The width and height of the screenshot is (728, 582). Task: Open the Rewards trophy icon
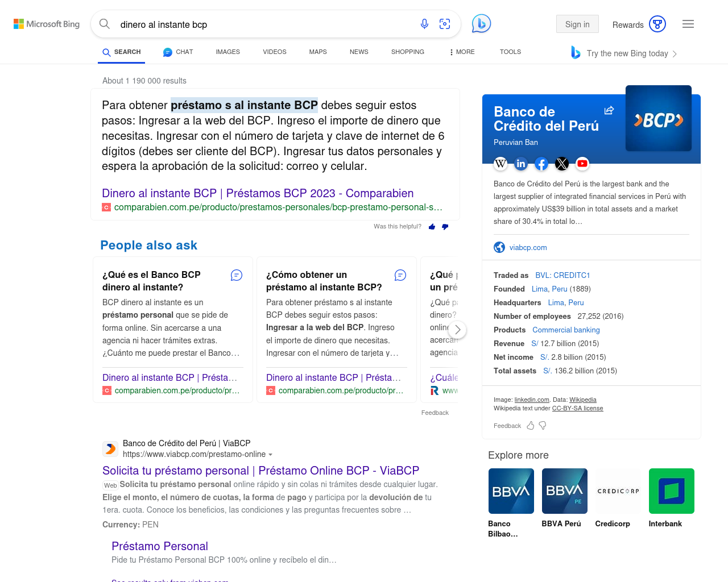(x=657, y=24)
